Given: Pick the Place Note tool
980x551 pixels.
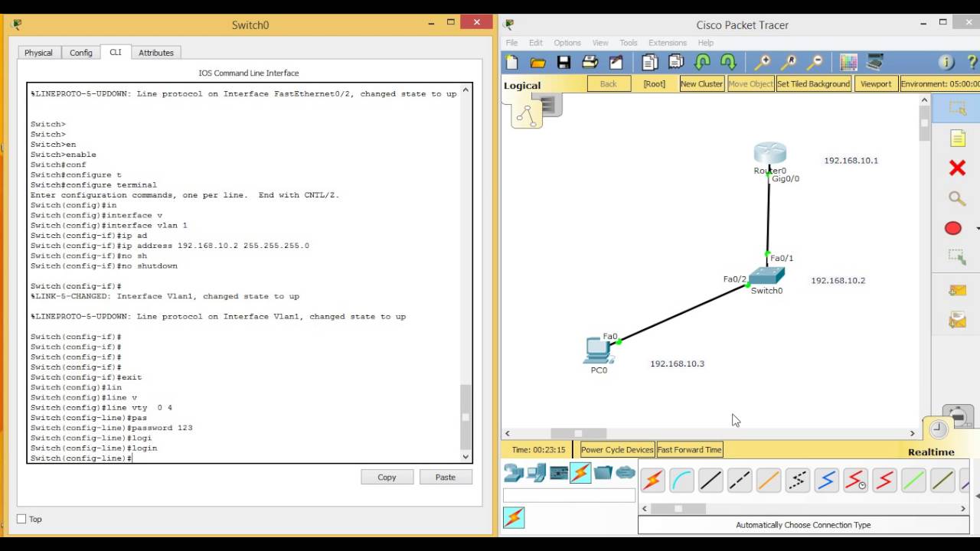Looking at the screenshot, I should (957, 139).
